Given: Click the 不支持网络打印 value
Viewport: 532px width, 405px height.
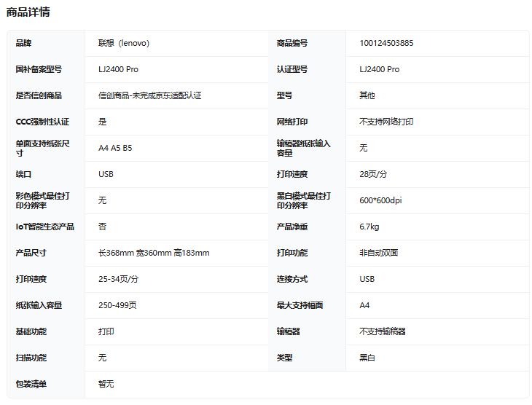Looking at the screenshot, I should point(386,122).
